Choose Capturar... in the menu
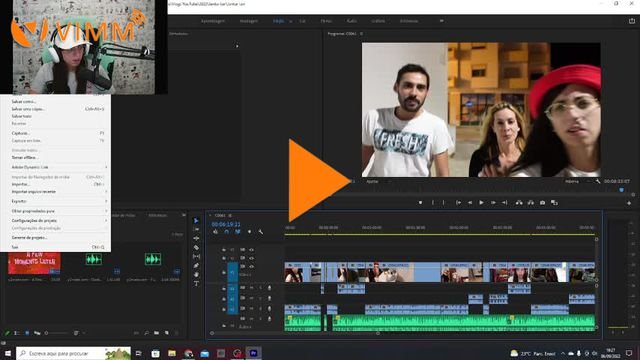 click(57, 133)
